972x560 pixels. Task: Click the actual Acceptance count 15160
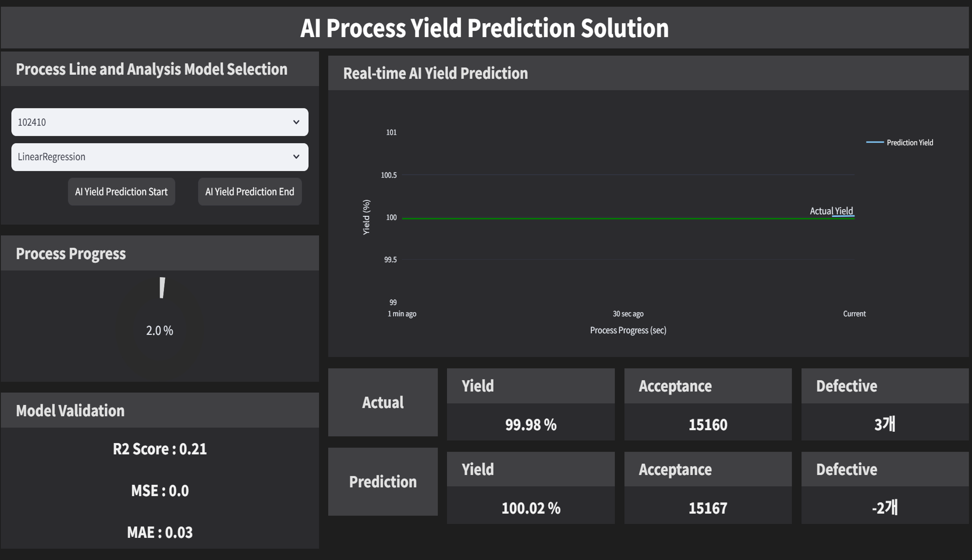tap(707, 424)
